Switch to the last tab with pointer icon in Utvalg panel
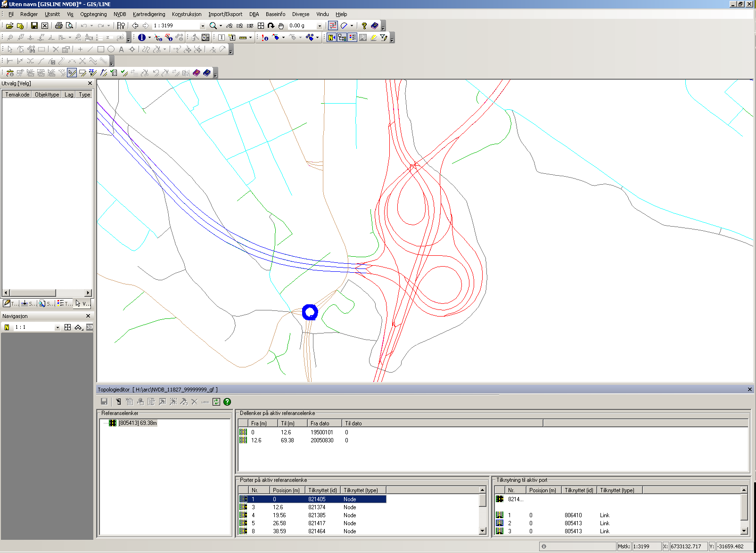 [x=83, y=303]
